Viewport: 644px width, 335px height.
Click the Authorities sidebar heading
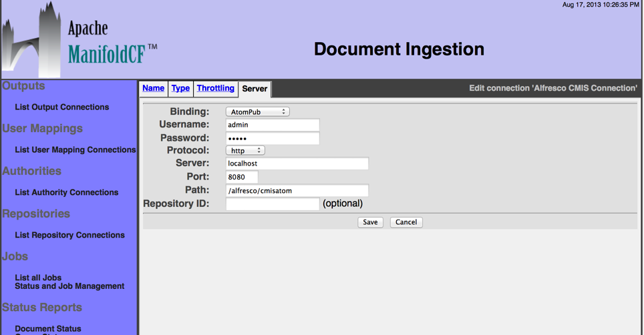(x=31, y=171)
